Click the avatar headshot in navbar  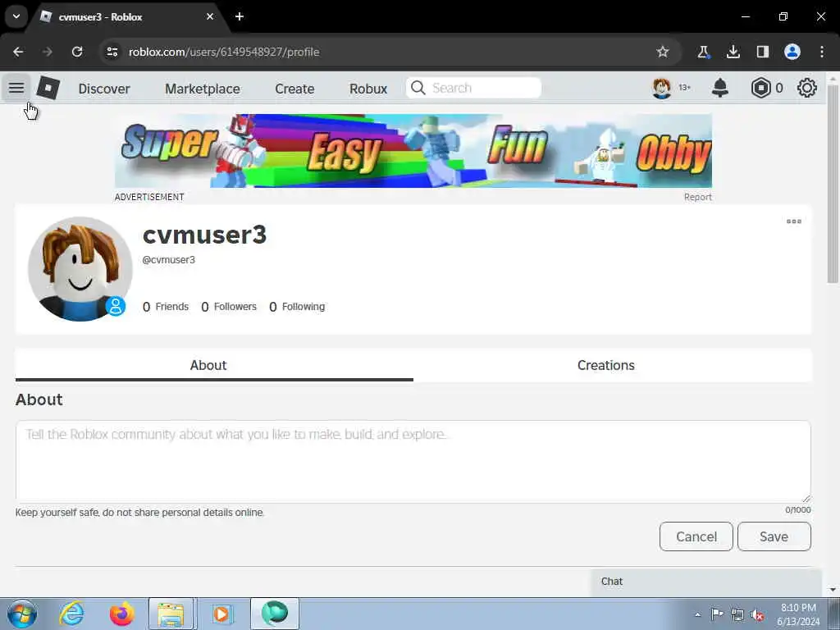(x=662, y=88)
